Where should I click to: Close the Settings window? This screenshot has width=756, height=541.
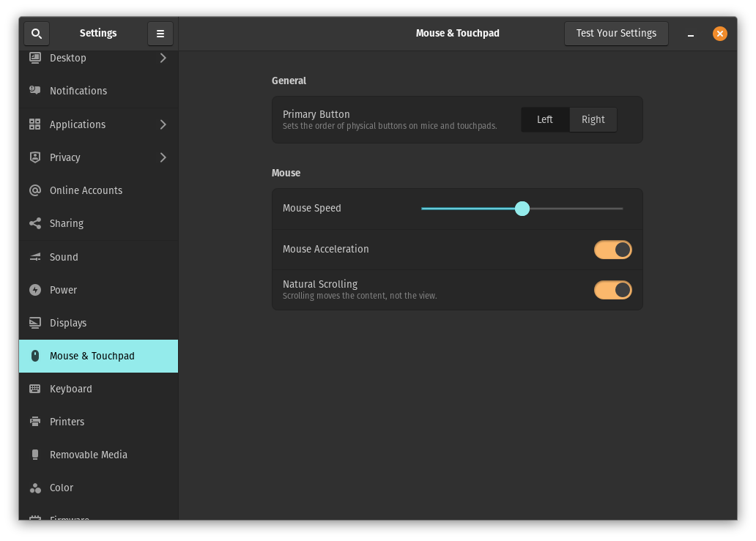point(720,34)
